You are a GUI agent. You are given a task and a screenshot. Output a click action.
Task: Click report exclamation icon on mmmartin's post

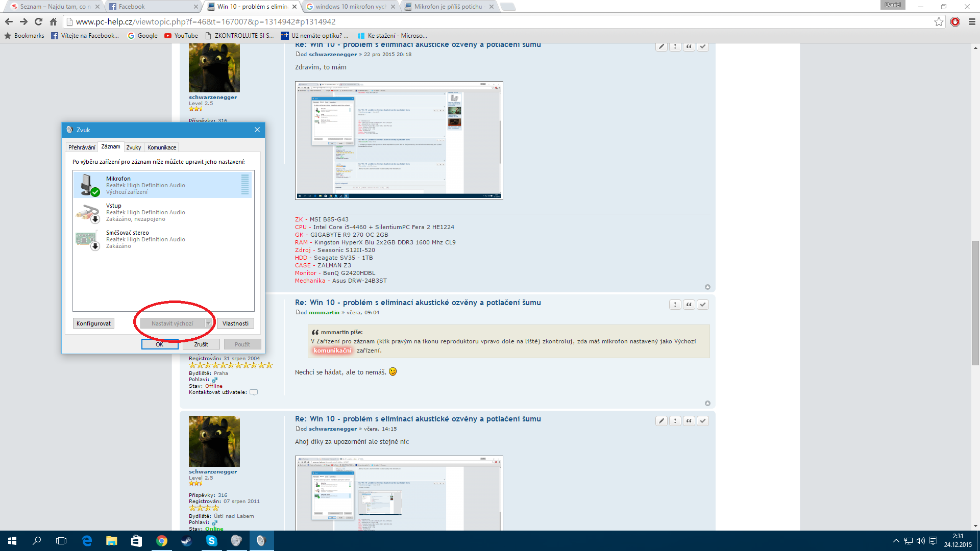pyautogui.click(x=675, y=305)
